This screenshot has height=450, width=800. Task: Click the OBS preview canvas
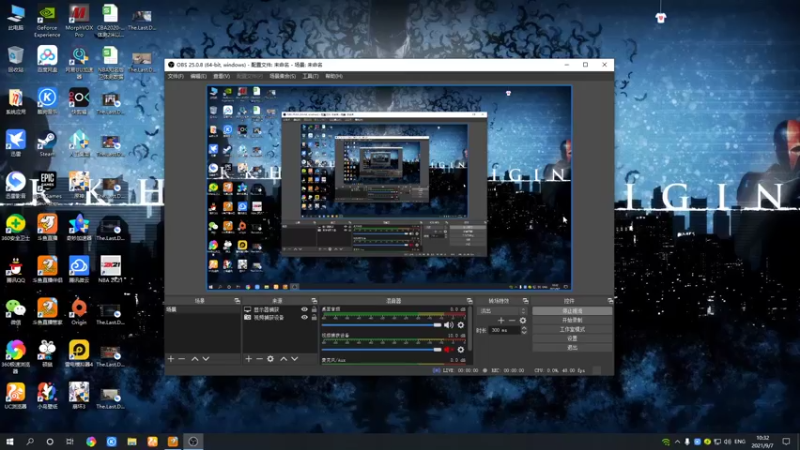pos(389,188)
